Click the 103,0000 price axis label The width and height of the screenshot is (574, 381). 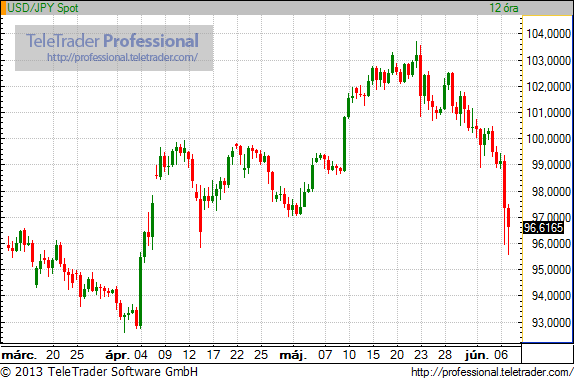click(x=548, y=60)
